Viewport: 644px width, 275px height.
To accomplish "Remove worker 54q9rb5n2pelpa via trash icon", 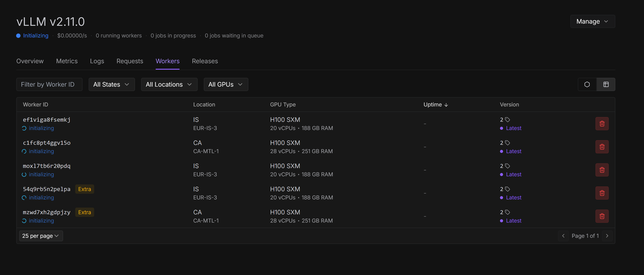I will pyautogui.click(x=602, y=193).
